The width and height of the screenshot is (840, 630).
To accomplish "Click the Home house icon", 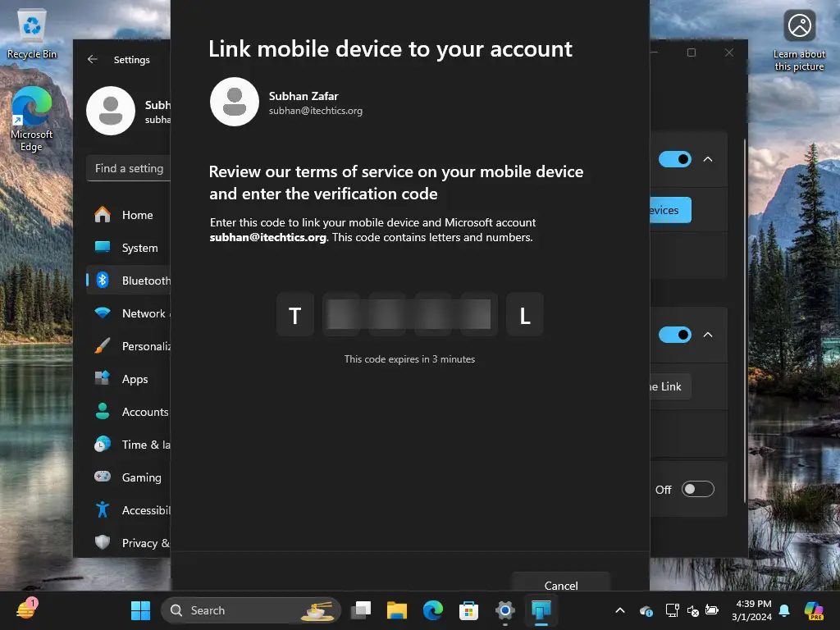I will 103,214.
